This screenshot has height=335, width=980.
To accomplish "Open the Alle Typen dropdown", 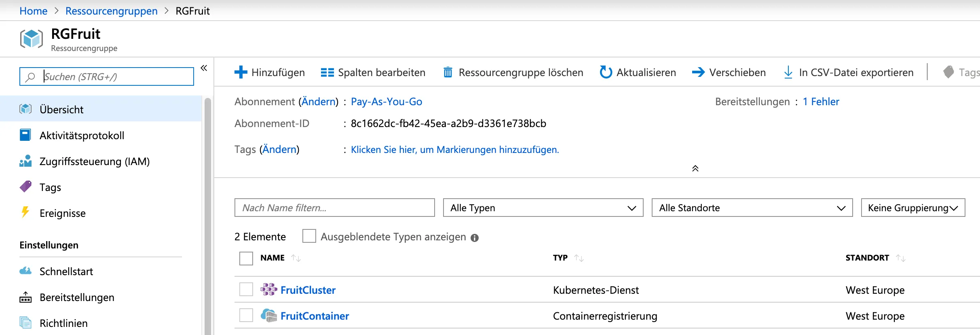I will coord(543,208).
